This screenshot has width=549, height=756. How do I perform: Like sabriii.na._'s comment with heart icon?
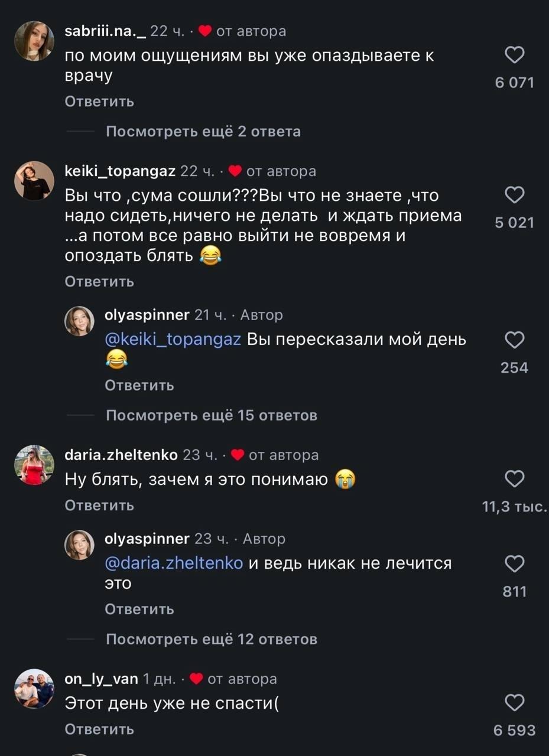coord(515,56)
